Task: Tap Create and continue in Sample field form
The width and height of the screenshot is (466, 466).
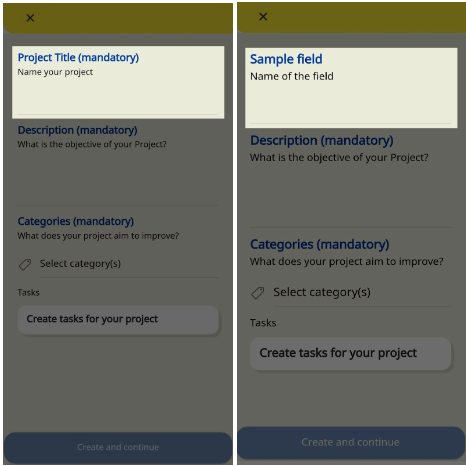Action: (351, 443)
